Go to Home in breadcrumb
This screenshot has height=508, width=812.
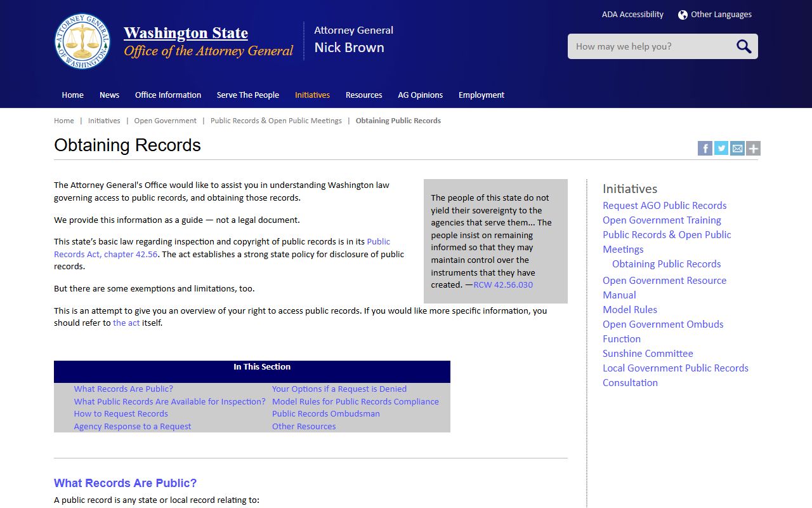coord(64,121)
